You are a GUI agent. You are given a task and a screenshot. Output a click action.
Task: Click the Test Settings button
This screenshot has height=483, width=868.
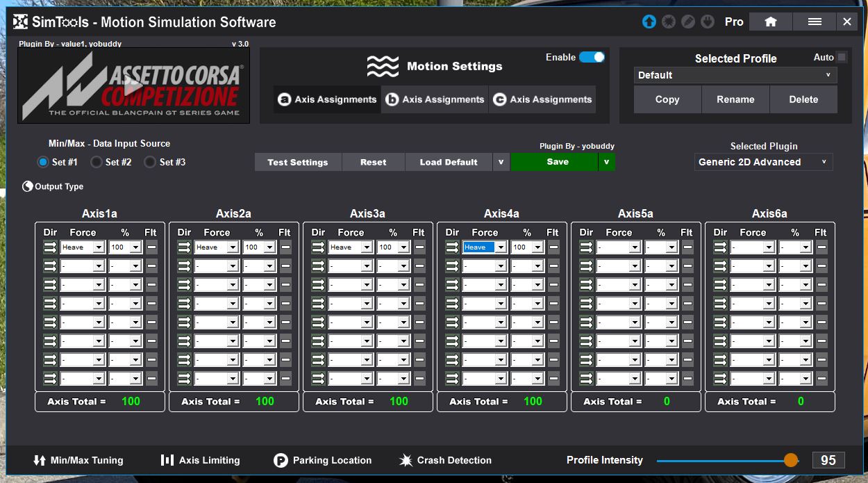click(x=298, y=162)
